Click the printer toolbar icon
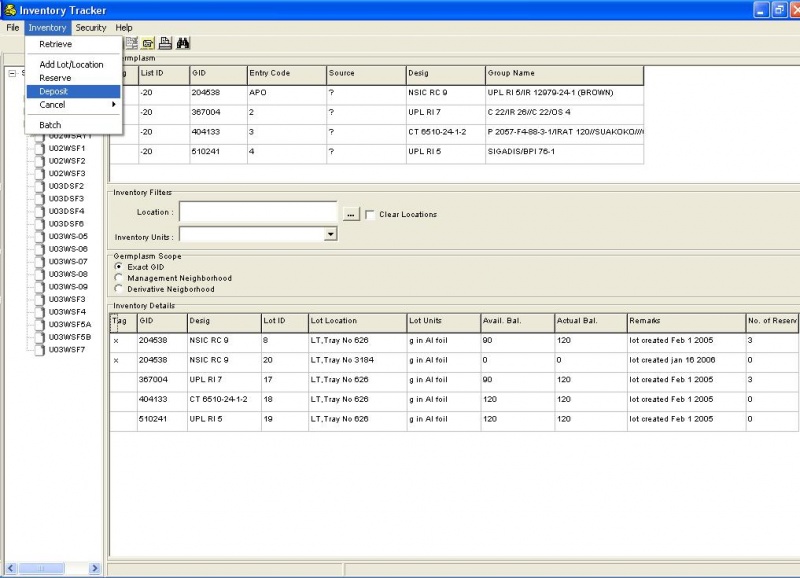The width and height of the screenshot is (800, 578). (165, 43)
